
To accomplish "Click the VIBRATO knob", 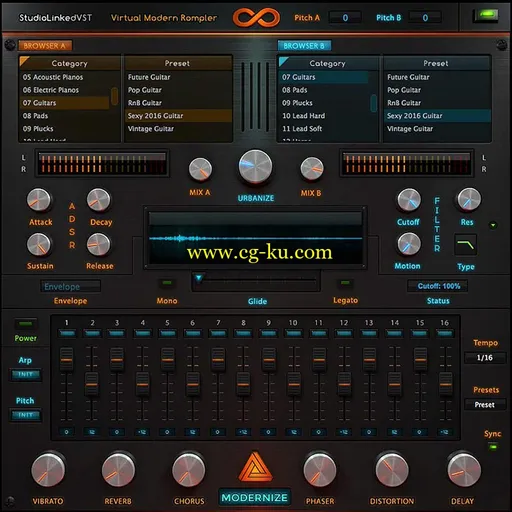I will click(48, 470).
